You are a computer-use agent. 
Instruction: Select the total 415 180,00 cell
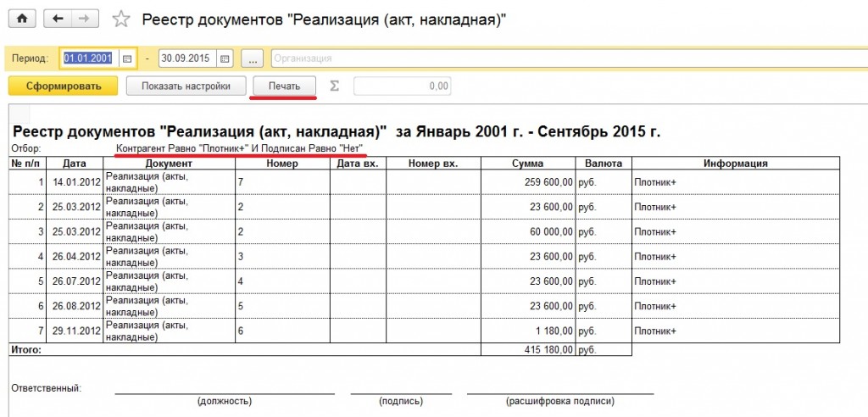[528, 349]
